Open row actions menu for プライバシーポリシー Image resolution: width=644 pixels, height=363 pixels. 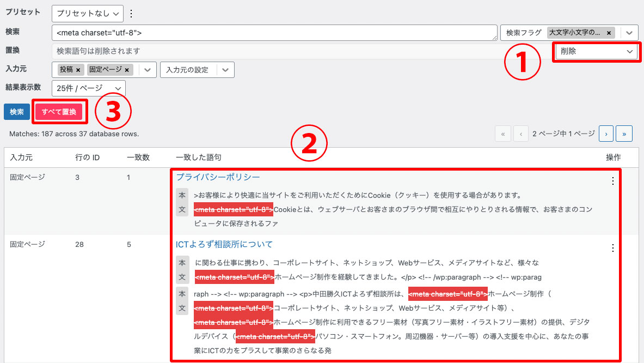click(612, 180)
